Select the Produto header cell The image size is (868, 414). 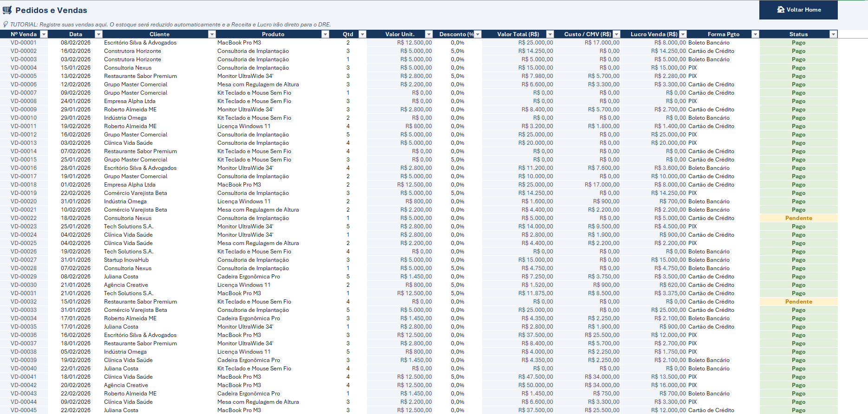tap(273, 34)
